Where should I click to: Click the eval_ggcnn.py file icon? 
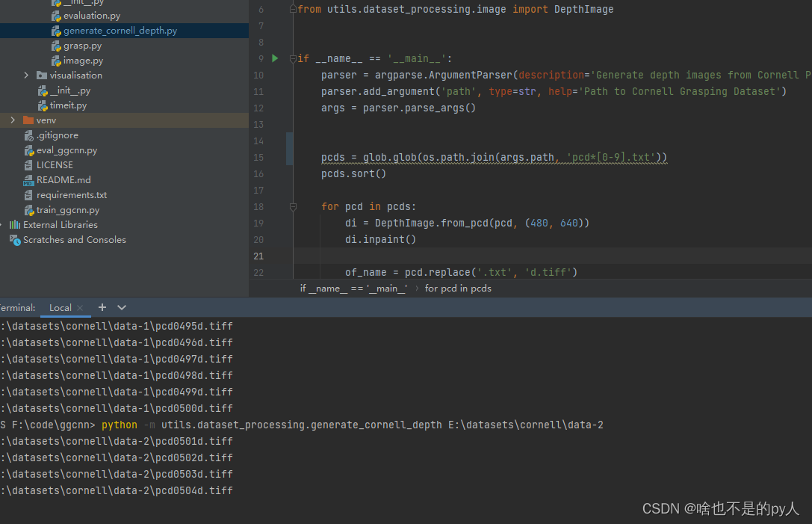coord(31,150)
